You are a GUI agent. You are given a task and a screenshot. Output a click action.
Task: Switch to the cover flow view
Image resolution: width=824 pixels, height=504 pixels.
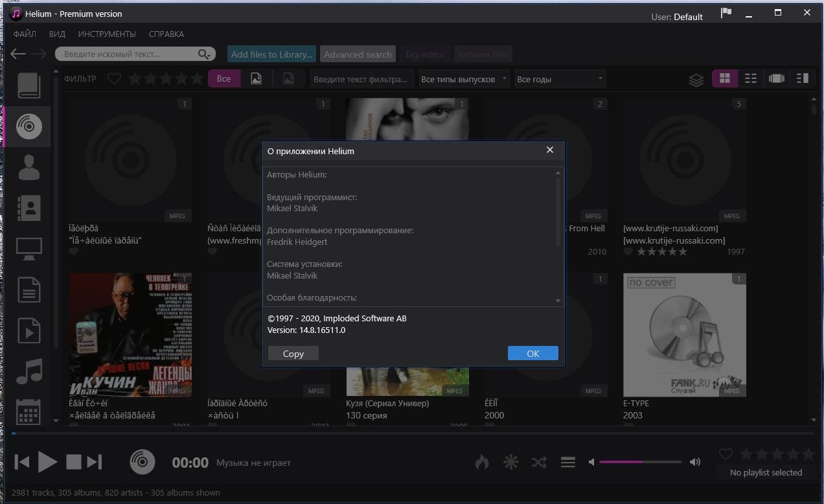[777, 78]
